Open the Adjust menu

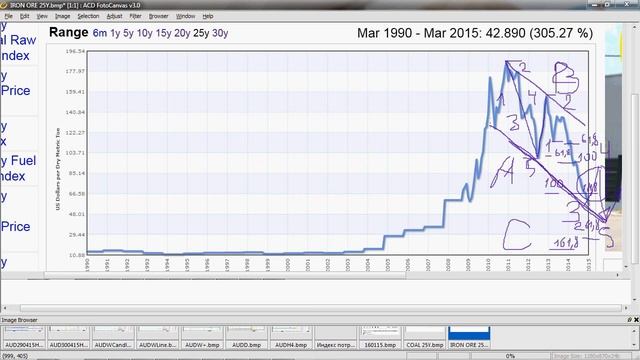pyautogui.click(x=114, y=16)
